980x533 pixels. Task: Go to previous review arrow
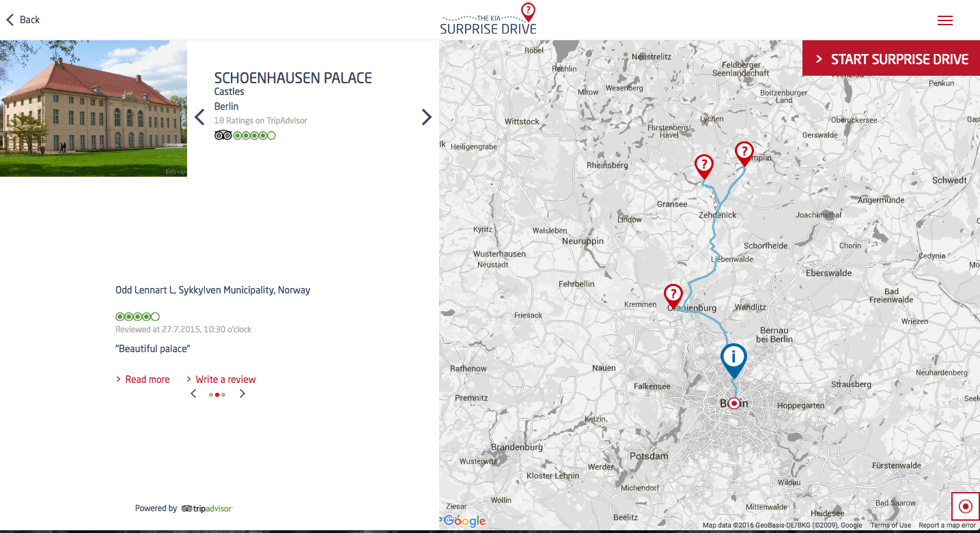coord(193,394)
